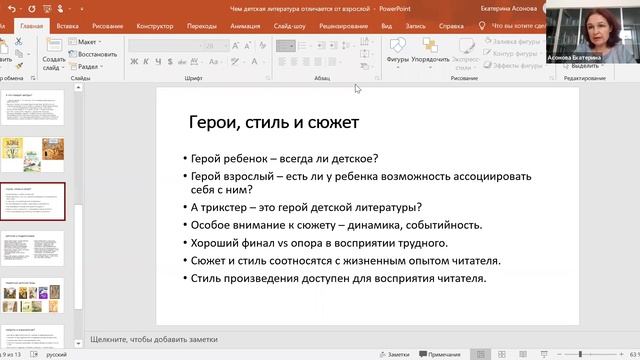Screen dimensions: 640x360
Task: Open text direction option
Action: coord(366,41)
